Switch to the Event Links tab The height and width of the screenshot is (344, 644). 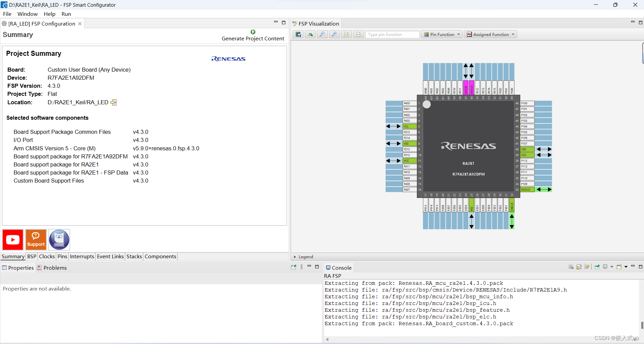110,257
